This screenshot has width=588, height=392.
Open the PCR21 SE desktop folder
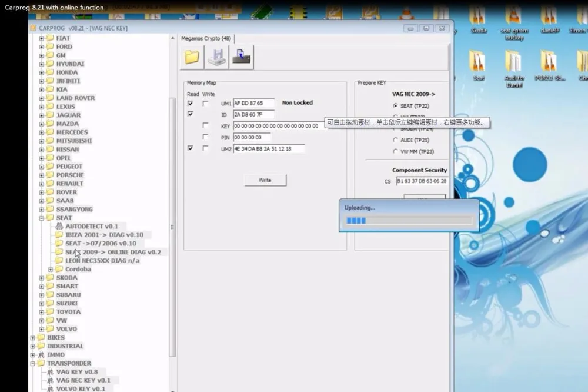click(549, 65)
